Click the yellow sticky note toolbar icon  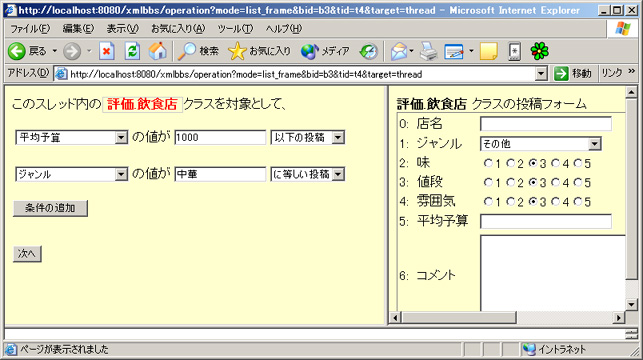[x=488, y=51]
